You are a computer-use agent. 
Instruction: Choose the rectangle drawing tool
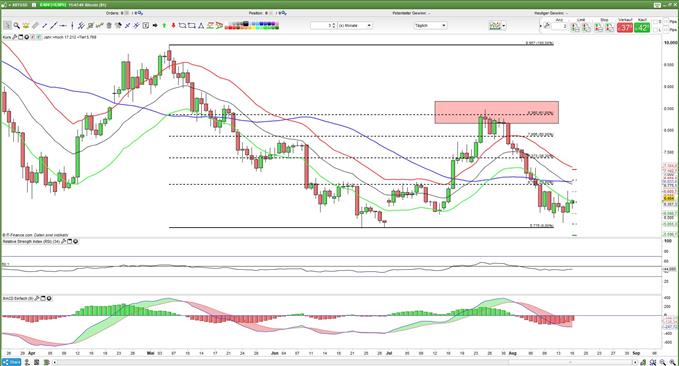(x=191, y=26)
